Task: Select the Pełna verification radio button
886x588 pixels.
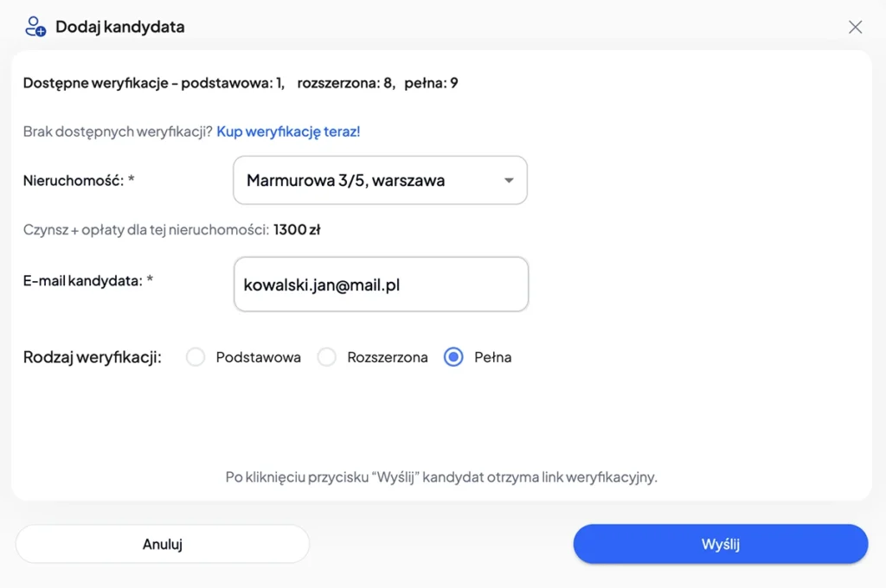Action: click(x=453, y=357)
